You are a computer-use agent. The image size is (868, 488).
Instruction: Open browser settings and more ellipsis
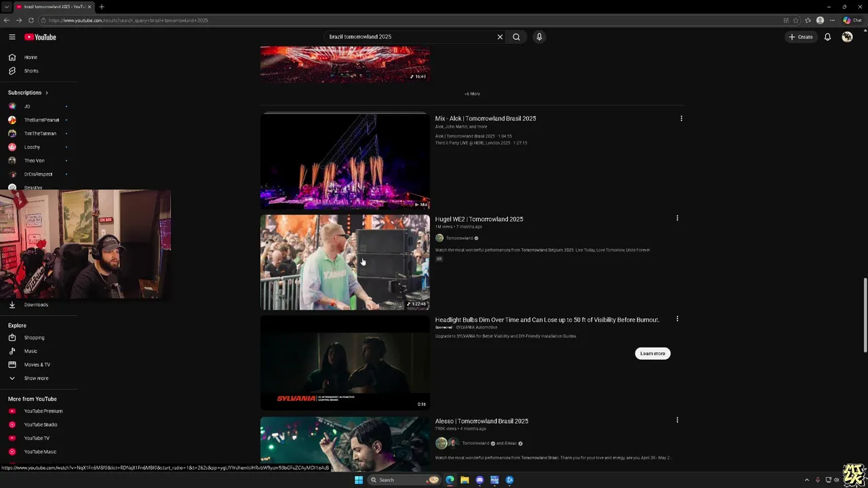[x=832, y=20]
